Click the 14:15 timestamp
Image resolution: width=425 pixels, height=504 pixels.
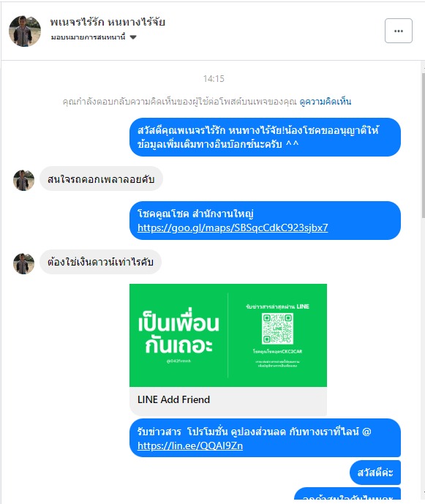(214, 79)
